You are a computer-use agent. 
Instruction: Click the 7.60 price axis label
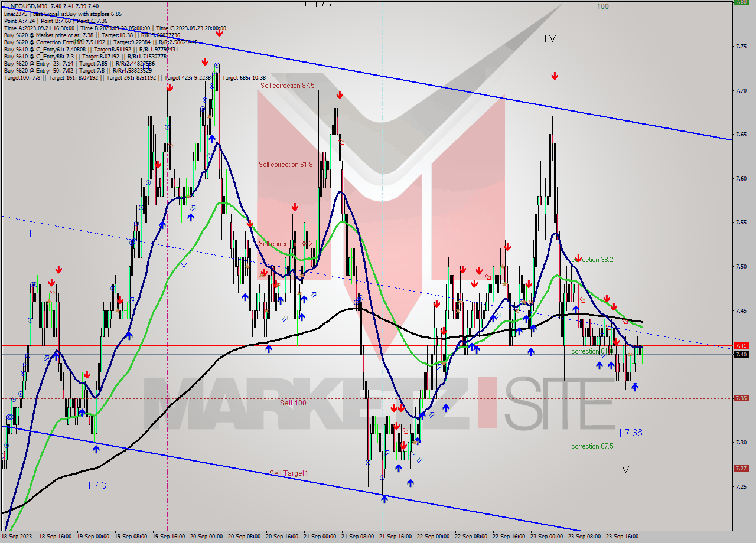point(741,179)
